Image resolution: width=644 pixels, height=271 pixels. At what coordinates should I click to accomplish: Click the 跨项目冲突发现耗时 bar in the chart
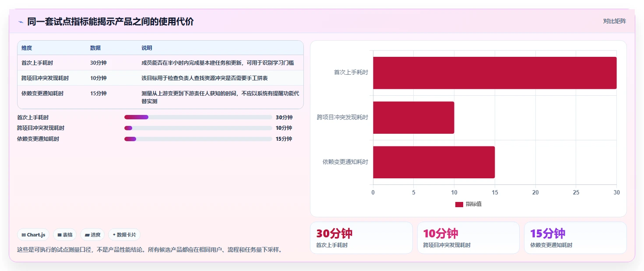click(414, 118)
